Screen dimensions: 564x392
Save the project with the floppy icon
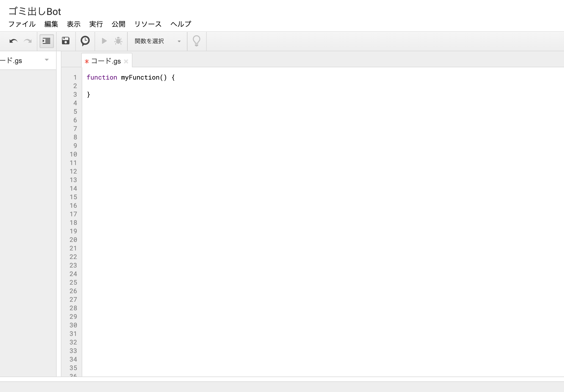pyautogui.click(x=66, y=41)
